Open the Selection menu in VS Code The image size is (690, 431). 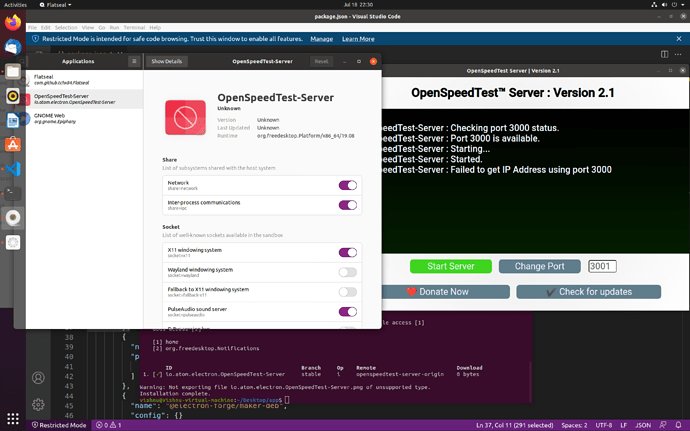point(66,27)
